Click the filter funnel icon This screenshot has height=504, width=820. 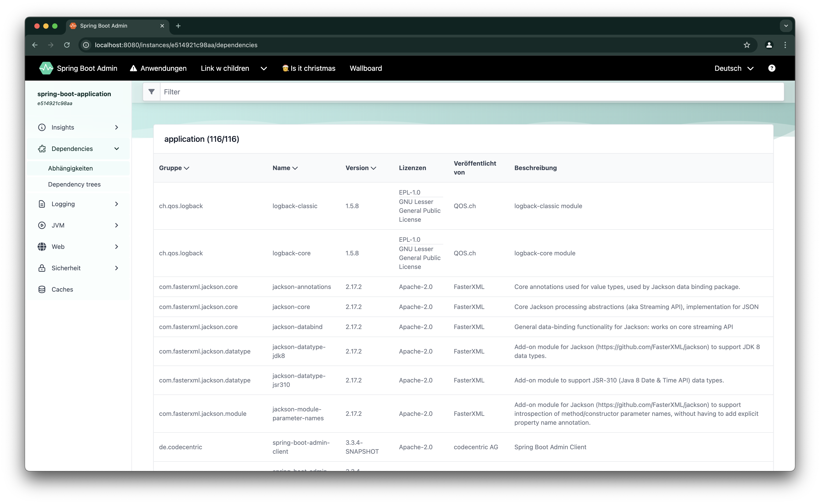[x=152, y=92]
